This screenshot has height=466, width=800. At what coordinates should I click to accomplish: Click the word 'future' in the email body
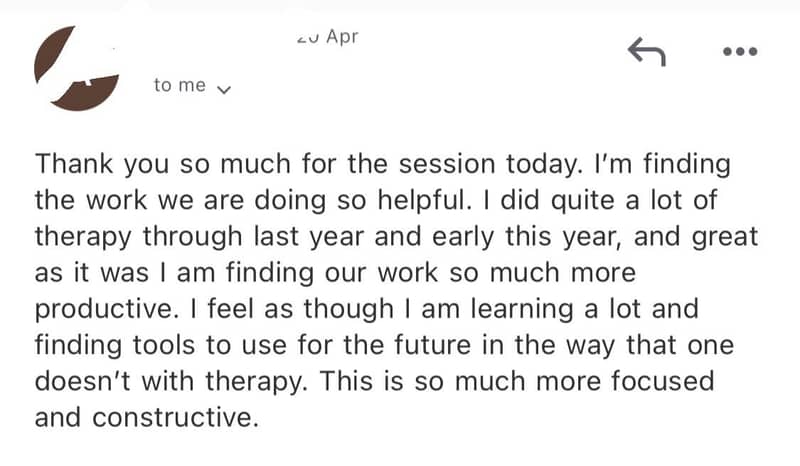click(432, 345)
